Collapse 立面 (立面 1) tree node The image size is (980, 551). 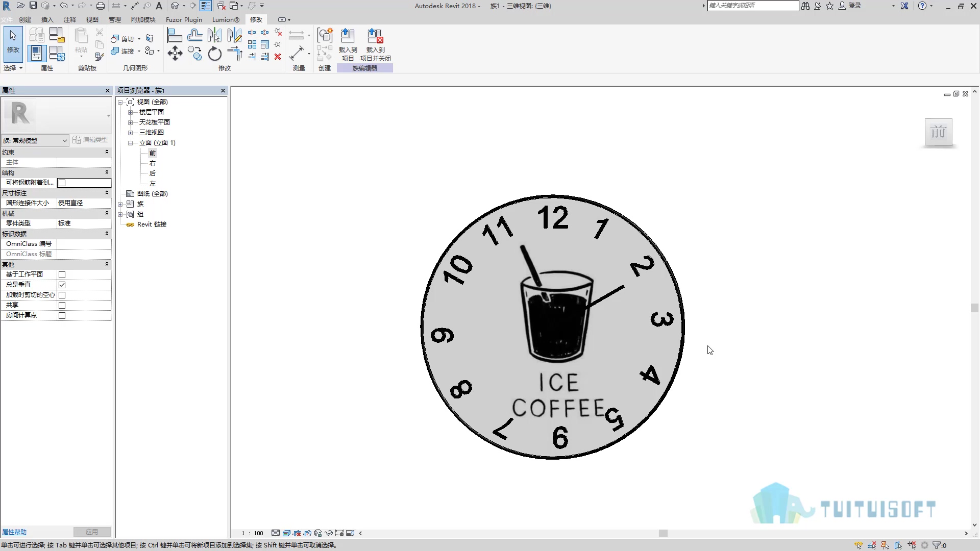tap(130, 143)
